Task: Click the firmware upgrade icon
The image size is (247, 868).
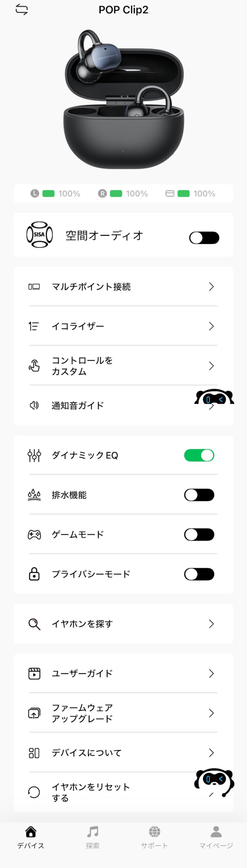Action: point(34,713)
